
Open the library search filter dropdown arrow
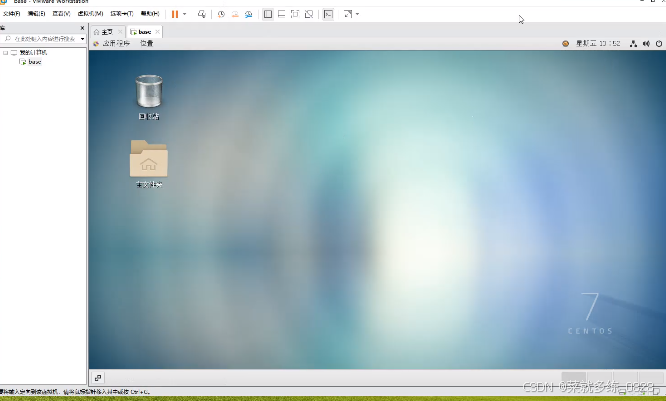point(82,39)
